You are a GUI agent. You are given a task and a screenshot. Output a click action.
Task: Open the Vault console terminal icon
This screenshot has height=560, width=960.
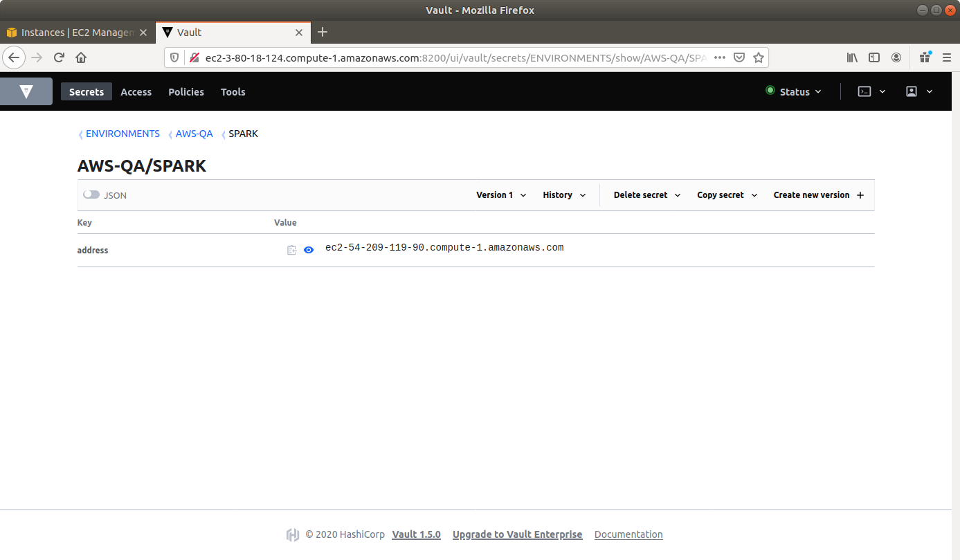tap(864, 91)
